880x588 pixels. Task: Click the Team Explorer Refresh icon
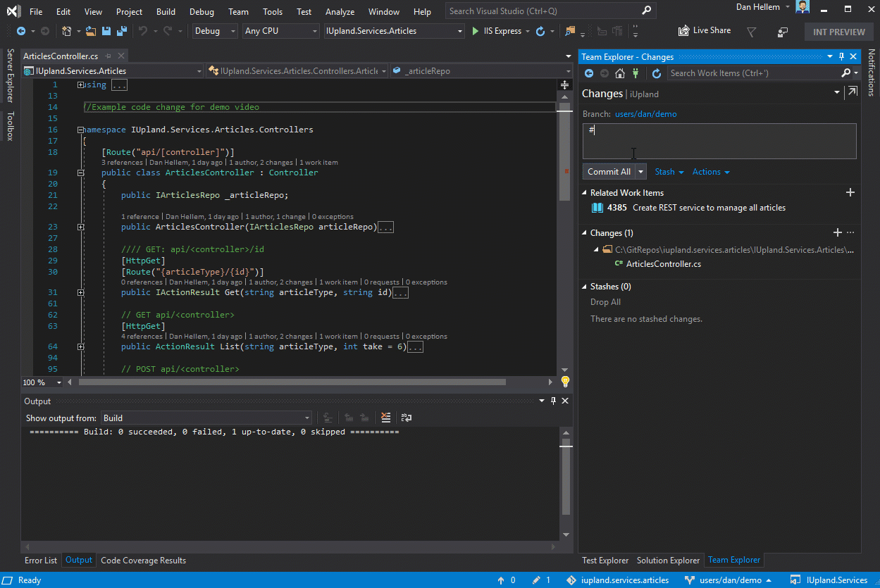point(657,73)
